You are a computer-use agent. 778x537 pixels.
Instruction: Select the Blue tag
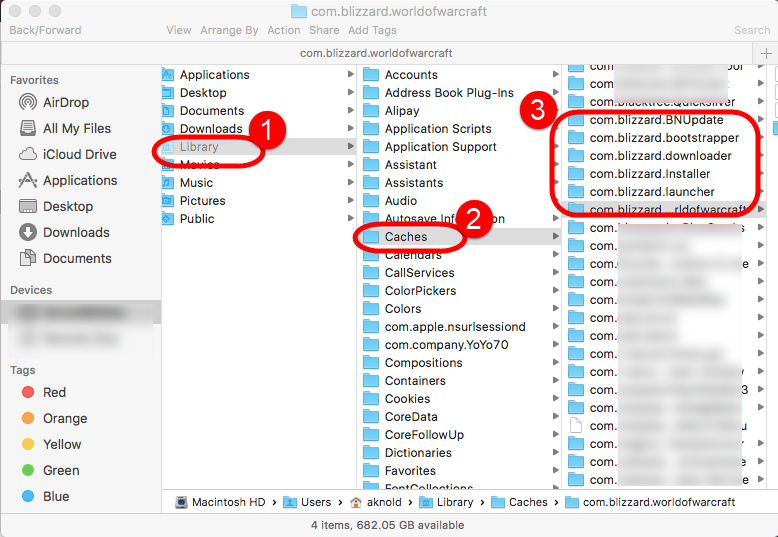click(46, 496)
